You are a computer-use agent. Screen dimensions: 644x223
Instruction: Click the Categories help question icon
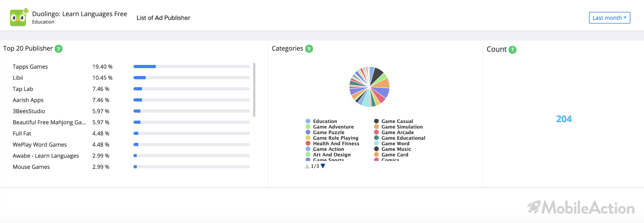(309, 49)
